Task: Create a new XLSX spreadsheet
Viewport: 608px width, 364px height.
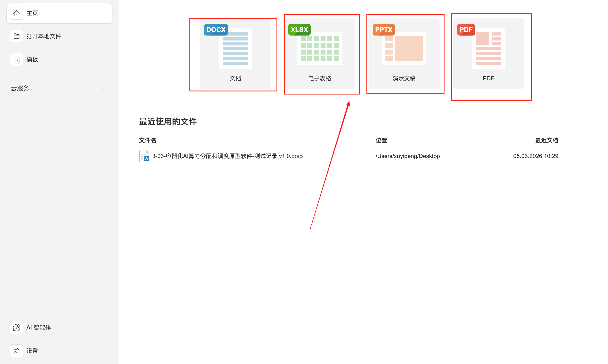Action: (x=320, y=54)
